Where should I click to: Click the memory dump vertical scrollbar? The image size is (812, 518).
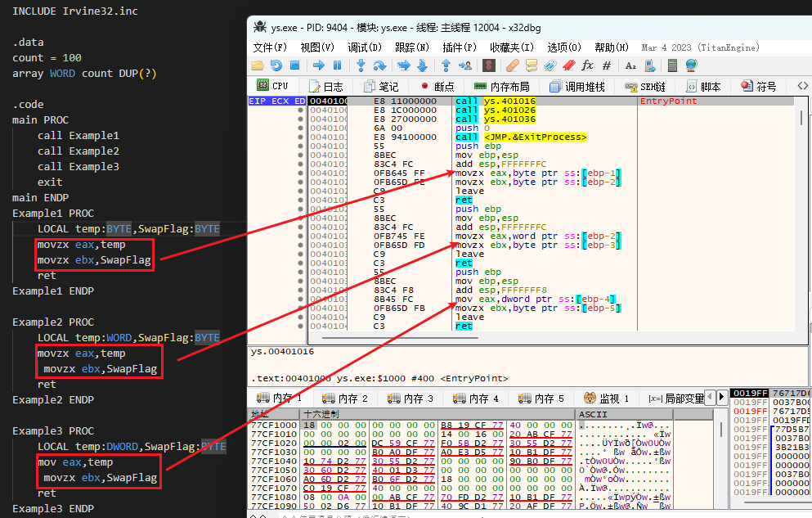click(x=720, y=430)
